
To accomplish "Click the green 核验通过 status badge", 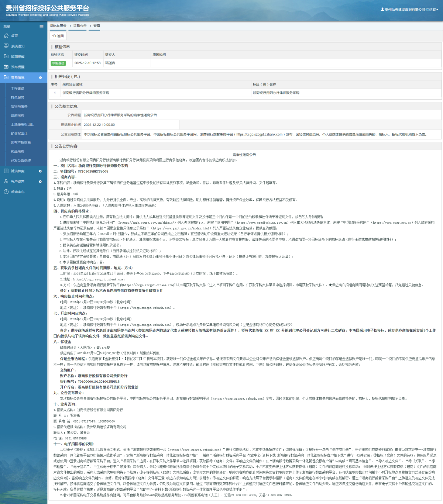I will pos(58,63).
